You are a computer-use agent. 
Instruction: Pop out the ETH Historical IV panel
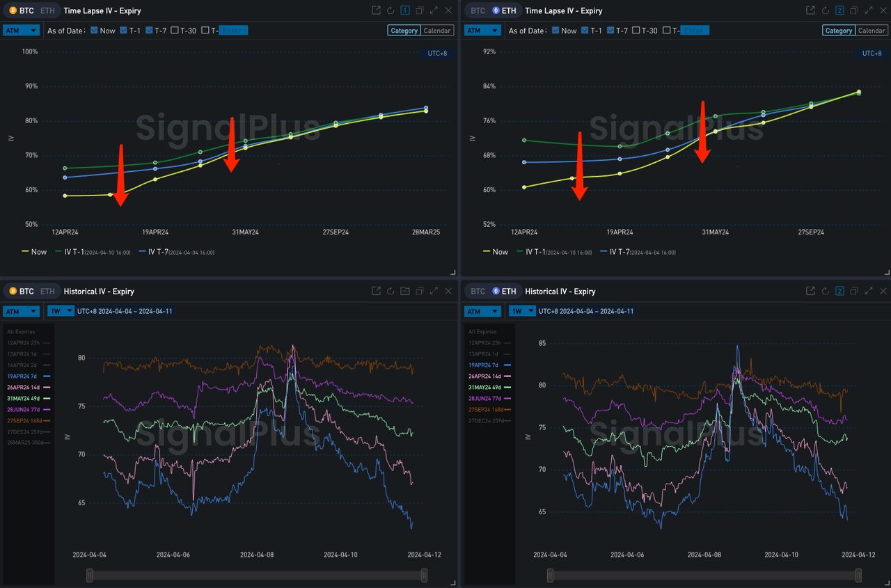point(810,291)
